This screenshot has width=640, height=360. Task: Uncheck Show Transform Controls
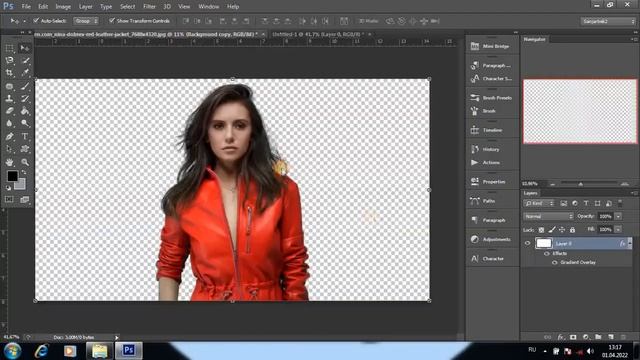point(111,20)
